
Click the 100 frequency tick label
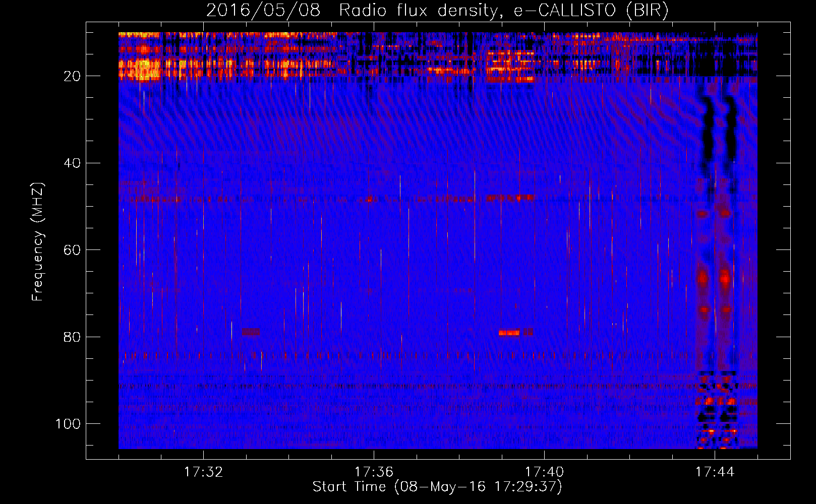pos(68,424)
